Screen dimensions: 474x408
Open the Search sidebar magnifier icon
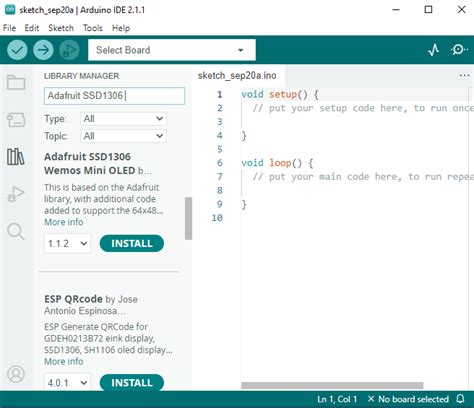click(x=16, y=231)
